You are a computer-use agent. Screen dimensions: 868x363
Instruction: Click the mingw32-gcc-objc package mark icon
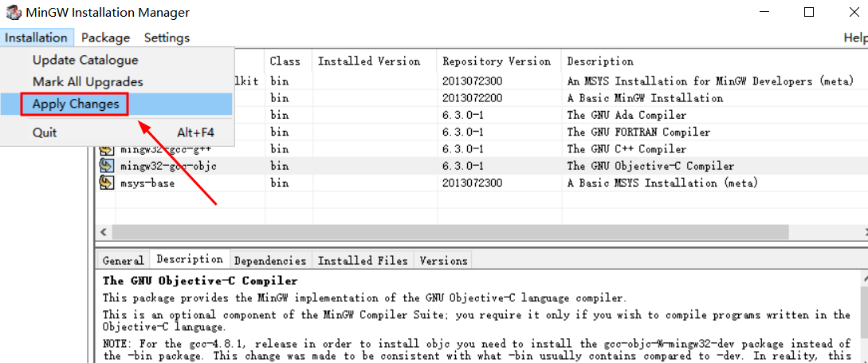(106, 166)
